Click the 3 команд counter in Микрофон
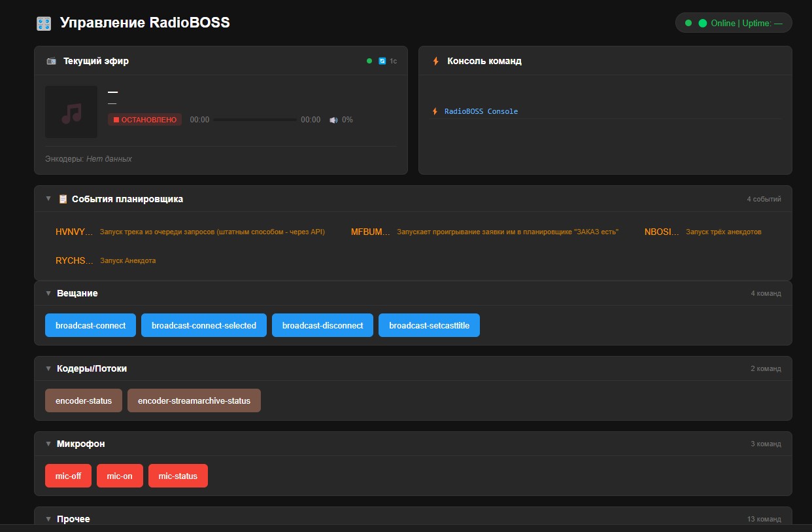 (x=766, y=444)
